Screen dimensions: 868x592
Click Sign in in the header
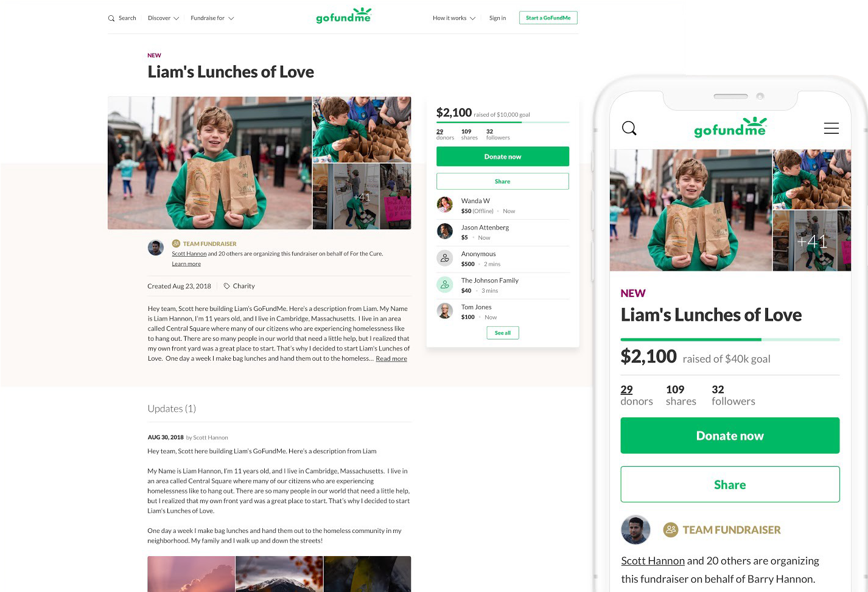497,18
